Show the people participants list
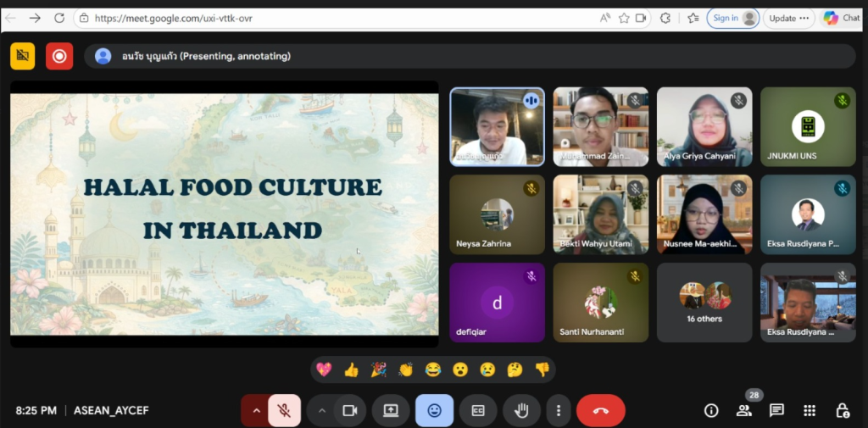 pyautogui.click(x=743, y=410)
